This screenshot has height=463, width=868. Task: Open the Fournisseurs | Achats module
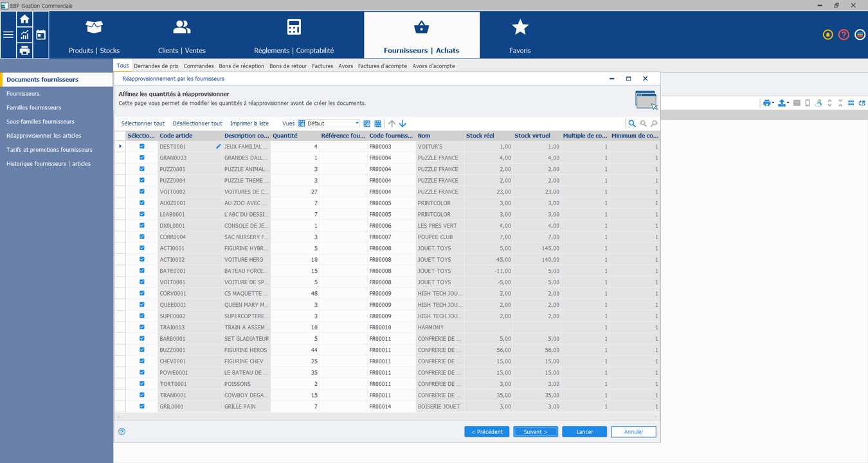(x=421, y=35)
